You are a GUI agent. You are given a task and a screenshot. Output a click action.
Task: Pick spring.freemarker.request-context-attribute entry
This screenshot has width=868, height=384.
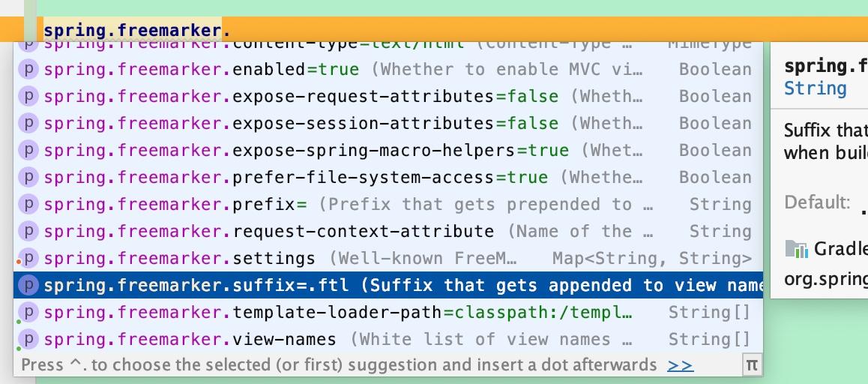[x=388, y=231]
